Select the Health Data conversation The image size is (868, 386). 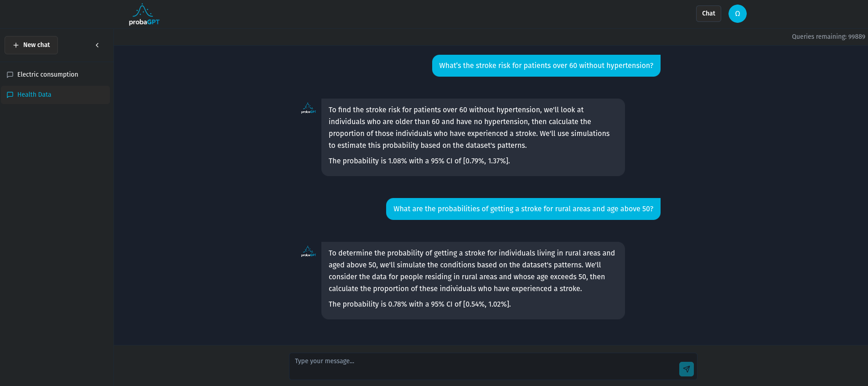pyautogui.click(x=55, y=94)
